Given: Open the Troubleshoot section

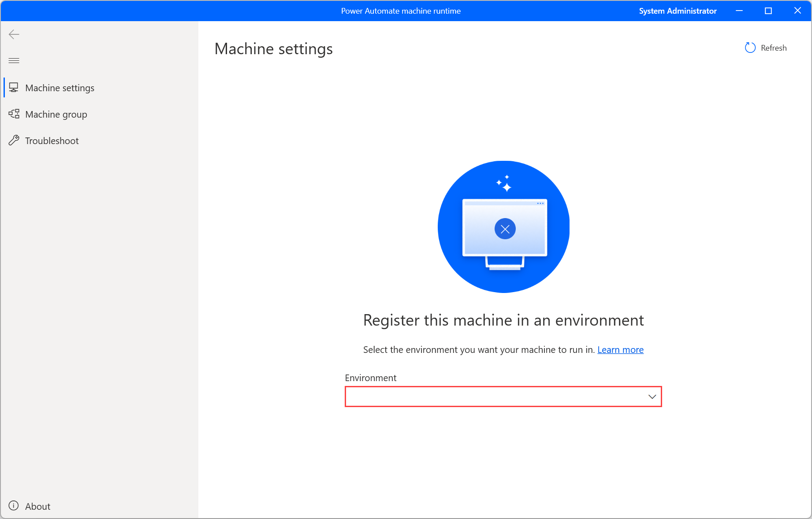Looking at the screenshot, I should coord(52,140).
